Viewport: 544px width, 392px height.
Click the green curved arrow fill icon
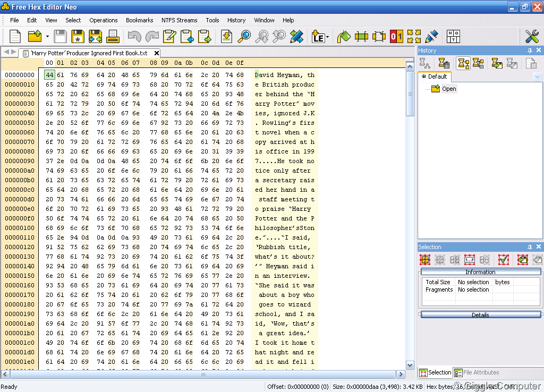344,36
